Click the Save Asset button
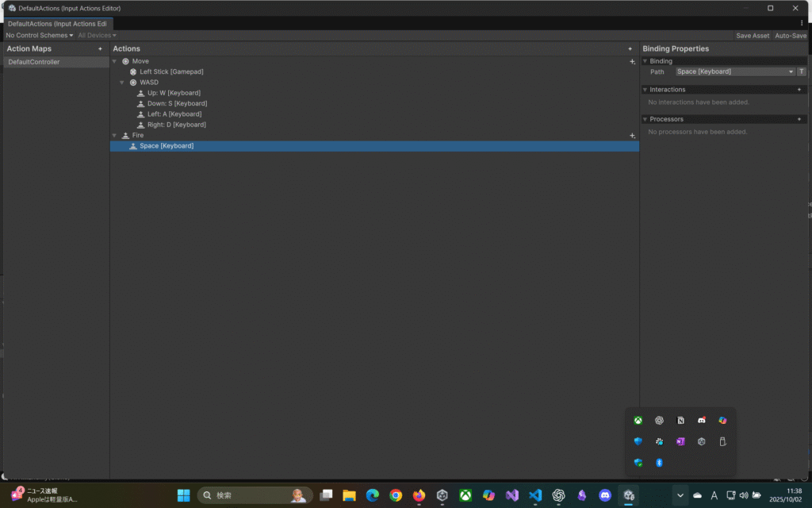This screenshot has width=812, height=508. 752,36
